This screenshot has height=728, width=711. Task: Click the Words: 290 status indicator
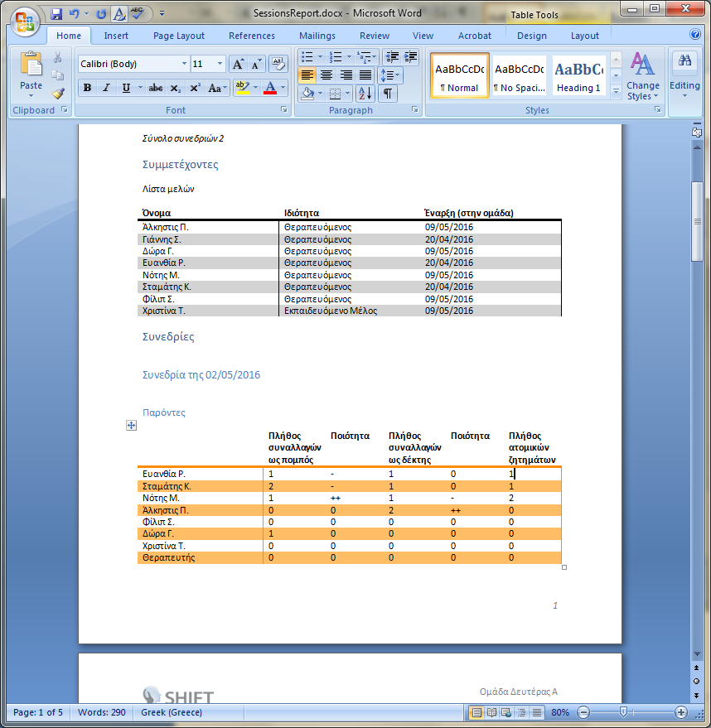101,712
